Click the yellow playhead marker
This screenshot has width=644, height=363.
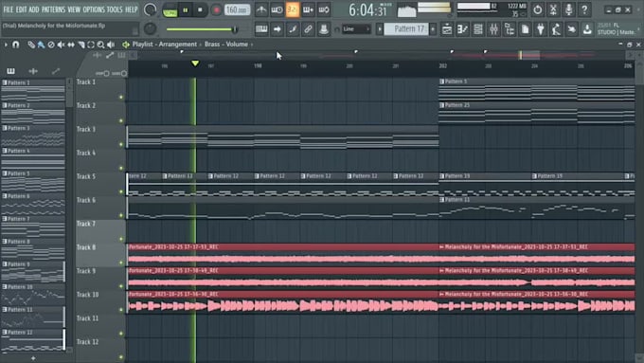195,64
